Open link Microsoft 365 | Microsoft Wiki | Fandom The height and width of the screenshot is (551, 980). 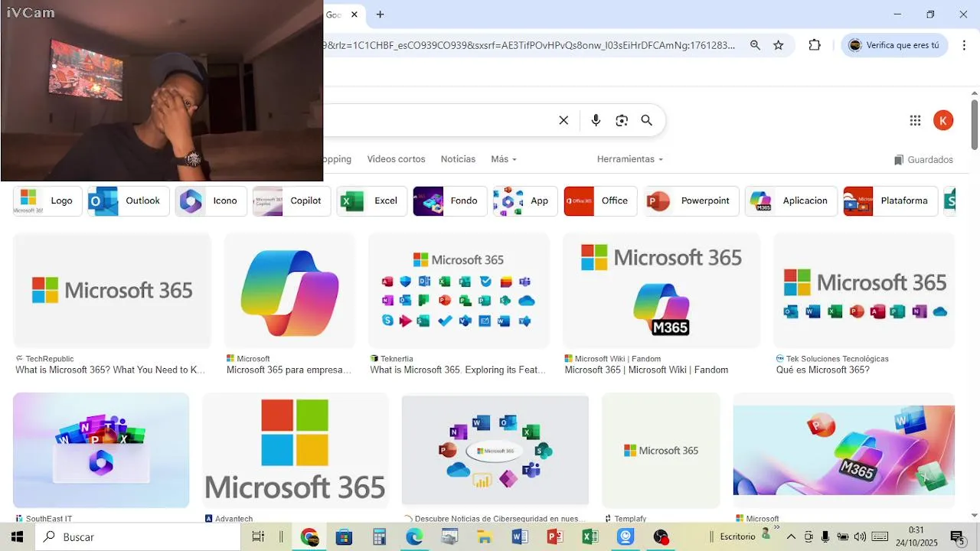pos(646,370)
